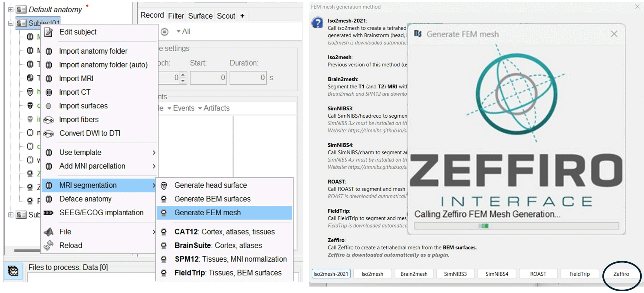Click the File submenu icon
The height and width of the screenshot is (293, 644).
click(x=49, y=232)
